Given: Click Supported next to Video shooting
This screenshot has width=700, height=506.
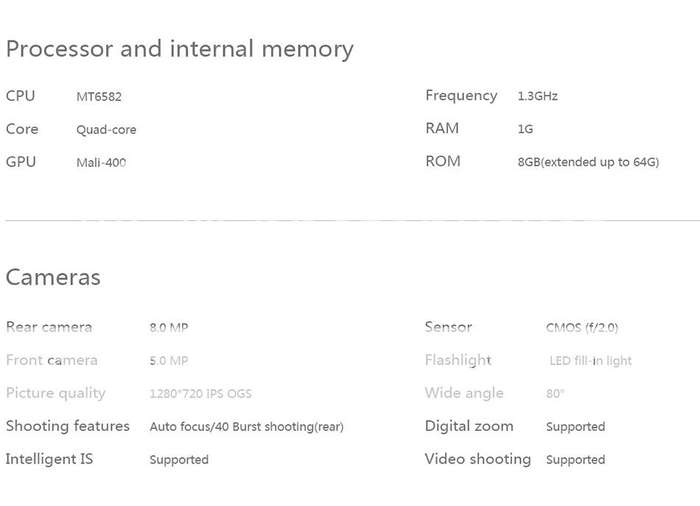Looking at the screenshot, I should (x=575, y=460).
